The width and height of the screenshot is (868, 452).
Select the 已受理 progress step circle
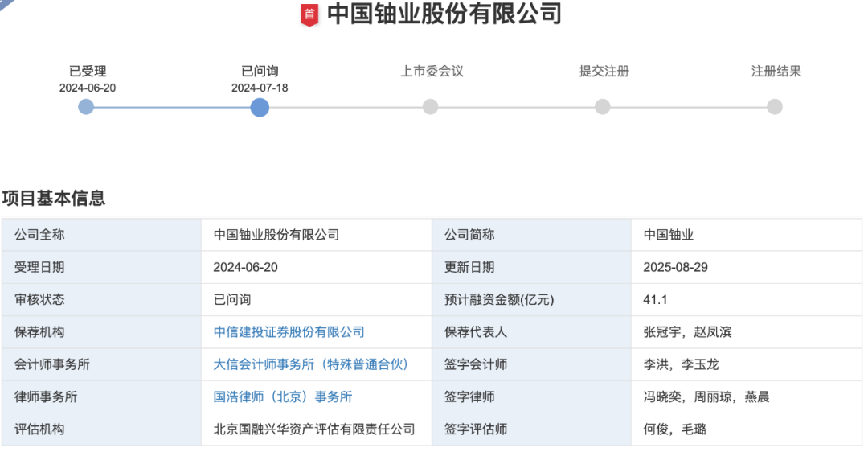86,107
